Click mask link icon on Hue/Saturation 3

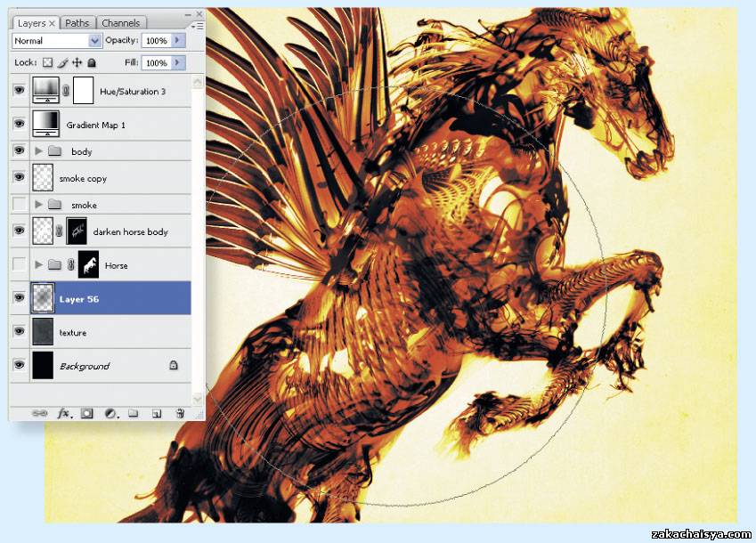(67, 91)
